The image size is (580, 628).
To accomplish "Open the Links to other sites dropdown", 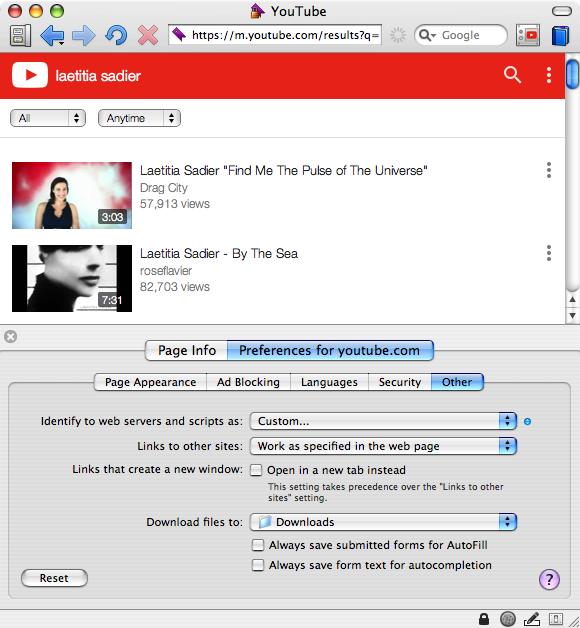I will coord(383,446).
